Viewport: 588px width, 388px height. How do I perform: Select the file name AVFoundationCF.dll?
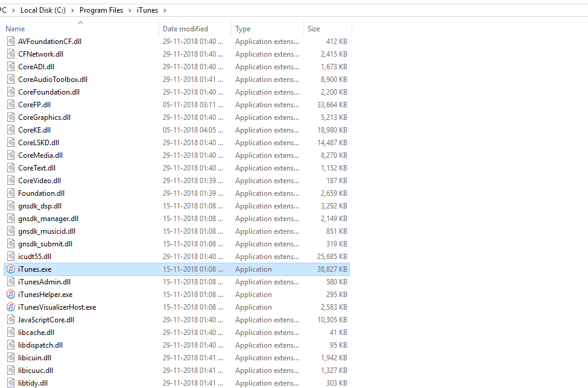click(x=50, y=42)
